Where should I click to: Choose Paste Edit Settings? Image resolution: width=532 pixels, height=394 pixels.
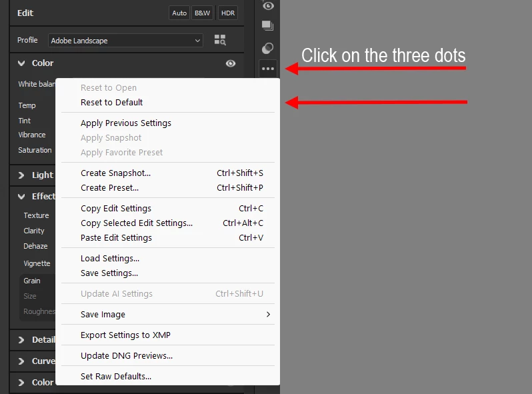click(x=168, y=238)
